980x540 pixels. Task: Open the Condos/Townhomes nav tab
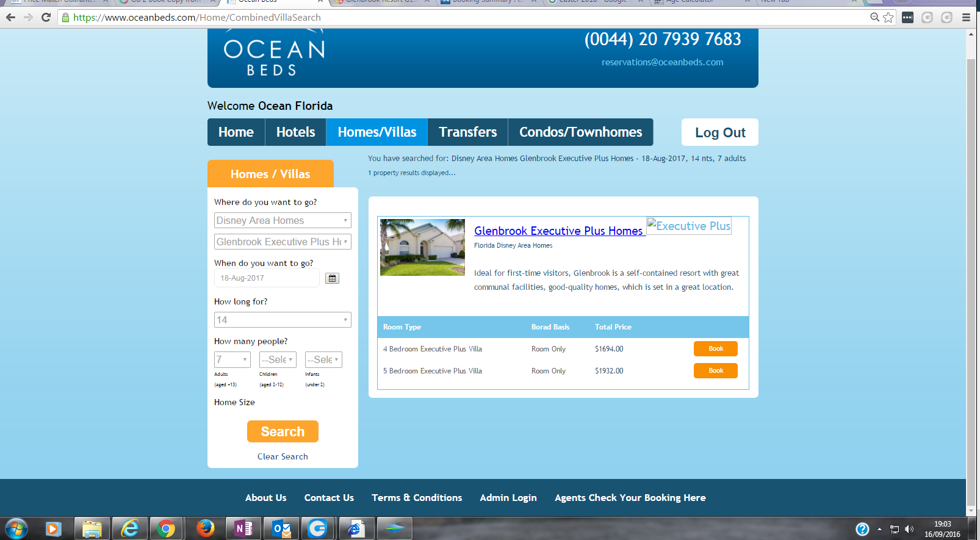[x=581, y=132]
